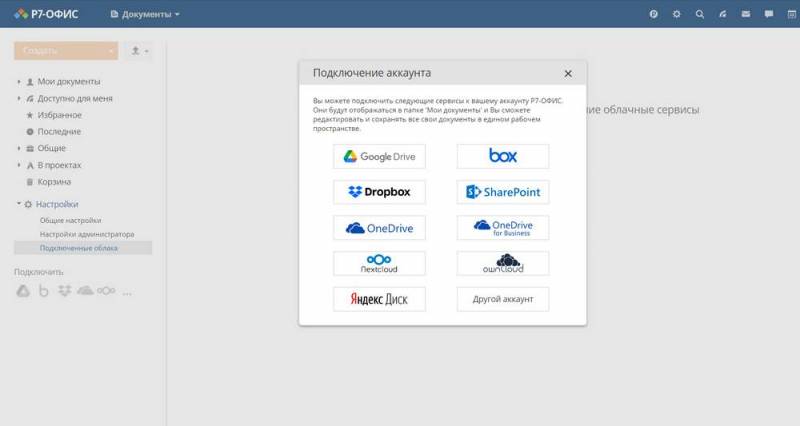
Task: Pick the OneDrive service button
Action: coord(379,228)
